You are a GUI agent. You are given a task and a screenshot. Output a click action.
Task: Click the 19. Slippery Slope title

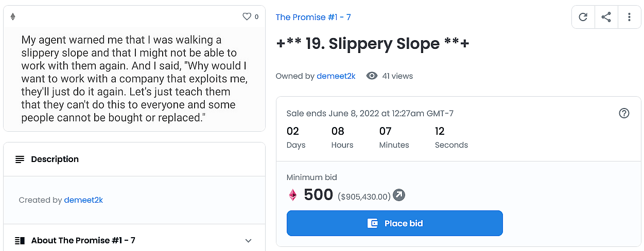(373, 44)
